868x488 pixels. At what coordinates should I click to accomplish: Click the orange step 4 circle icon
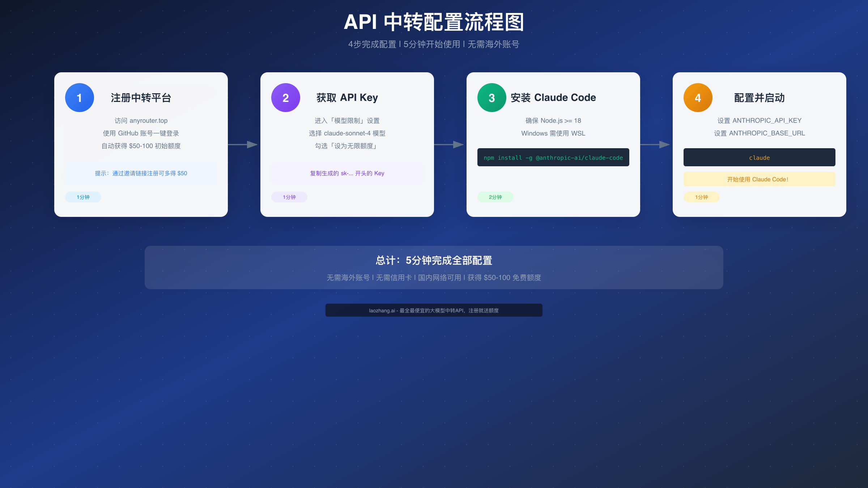click(697, 97)
